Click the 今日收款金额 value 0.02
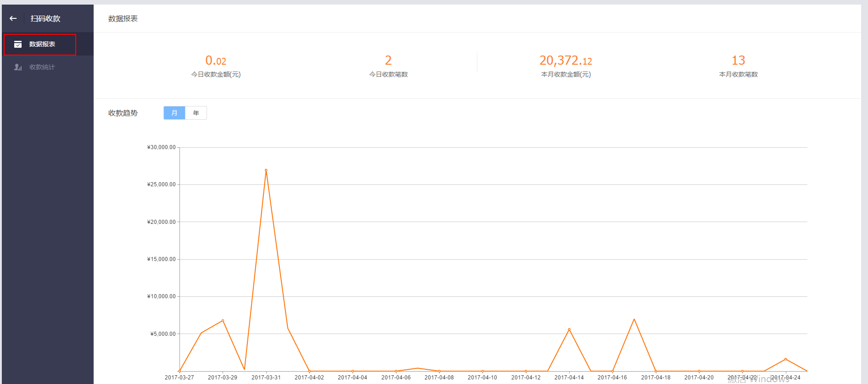 [216, 61]
